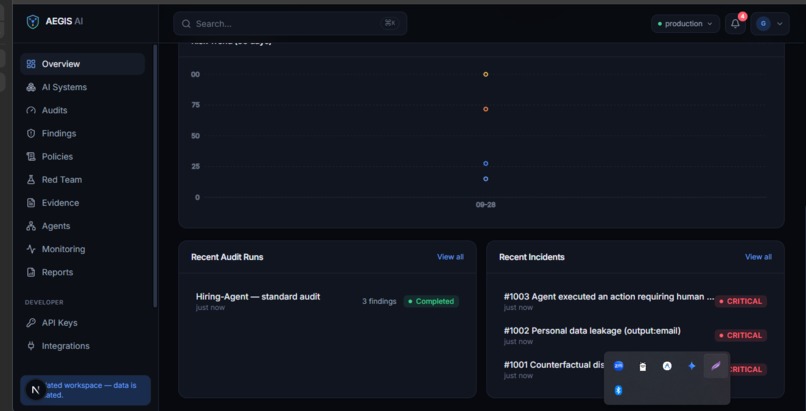Click the G user avatar

763,24
